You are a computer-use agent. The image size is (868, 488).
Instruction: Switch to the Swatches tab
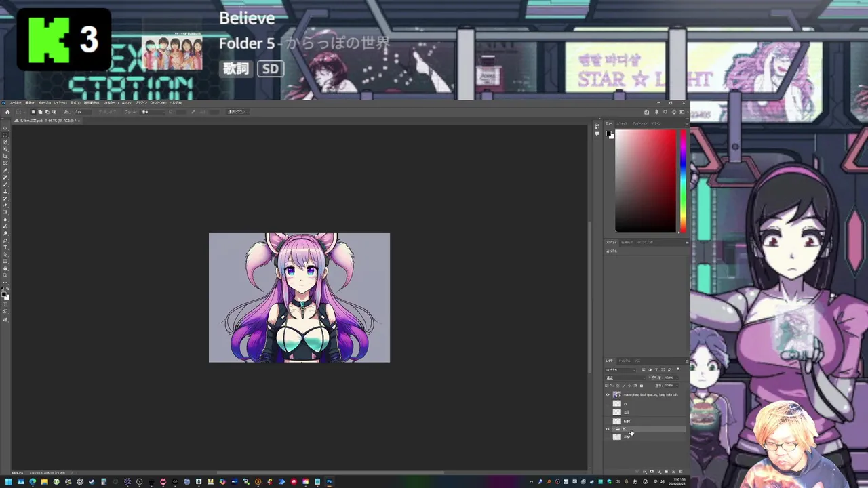click(x=622, y=123)
